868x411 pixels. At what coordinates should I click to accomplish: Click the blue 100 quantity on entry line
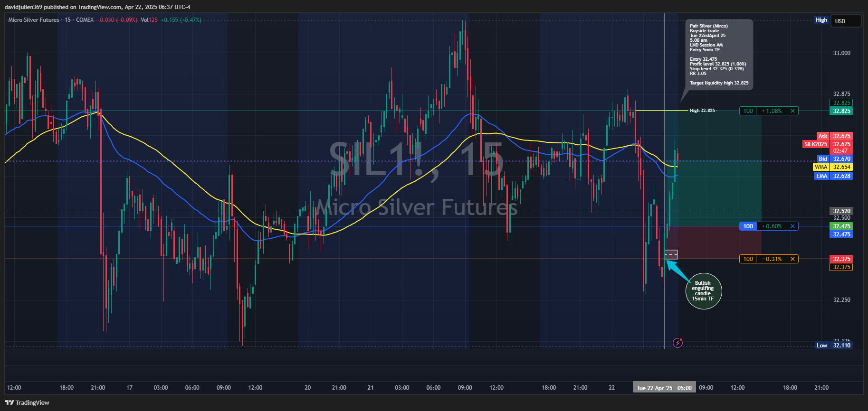pos(748,226)
